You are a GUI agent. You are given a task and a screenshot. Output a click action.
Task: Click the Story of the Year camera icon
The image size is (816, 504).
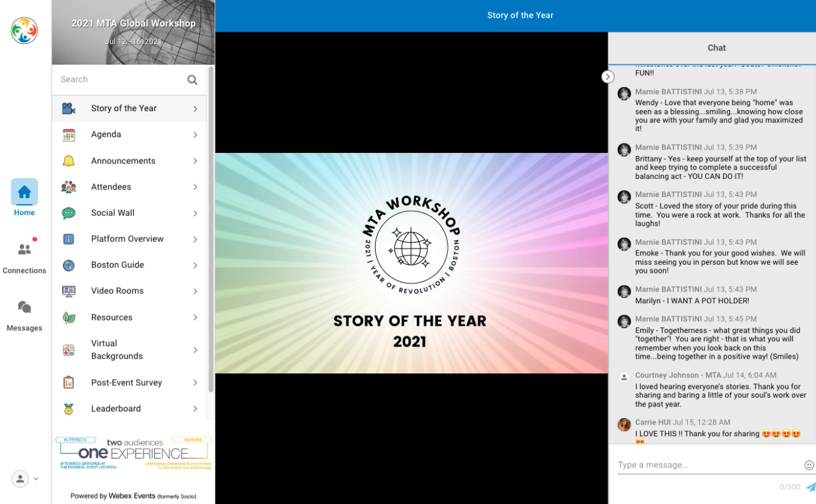point(68,109)
